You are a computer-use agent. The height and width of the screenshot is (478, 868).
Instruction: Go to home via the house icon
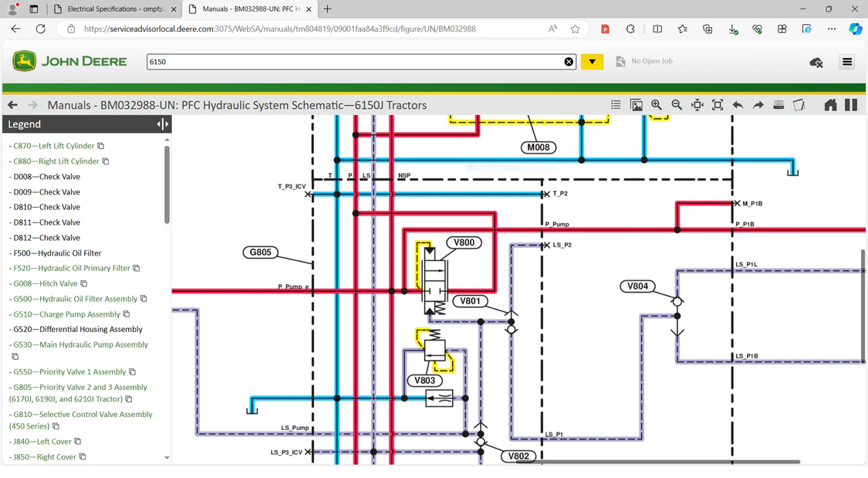830,105
